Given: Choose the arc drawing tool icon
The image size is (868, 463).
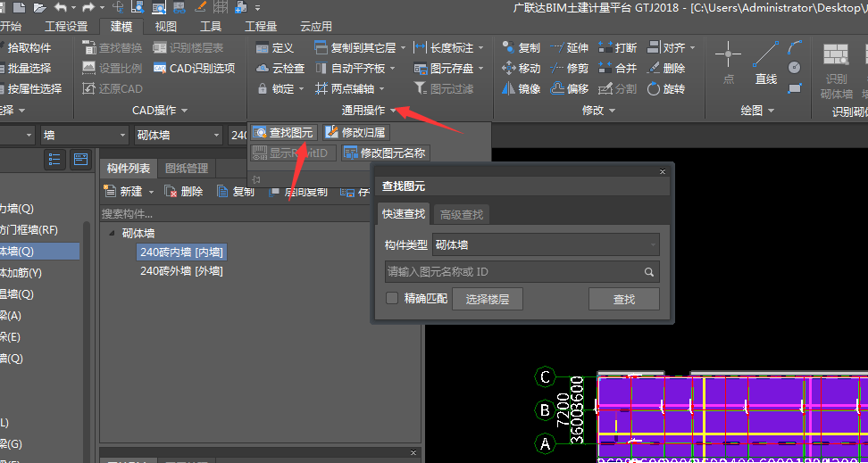Looking at the screenshot, I should [795, 46].
